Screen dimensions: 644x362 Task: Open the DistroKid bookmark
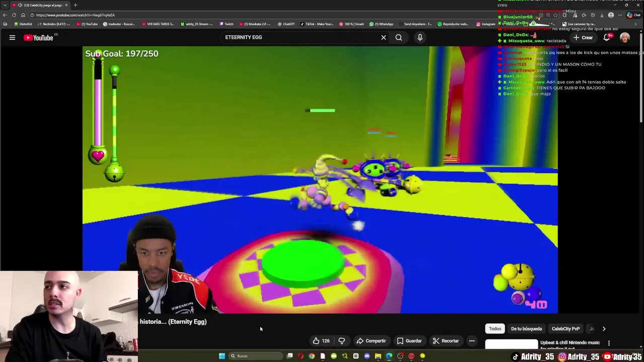point(23,24)
